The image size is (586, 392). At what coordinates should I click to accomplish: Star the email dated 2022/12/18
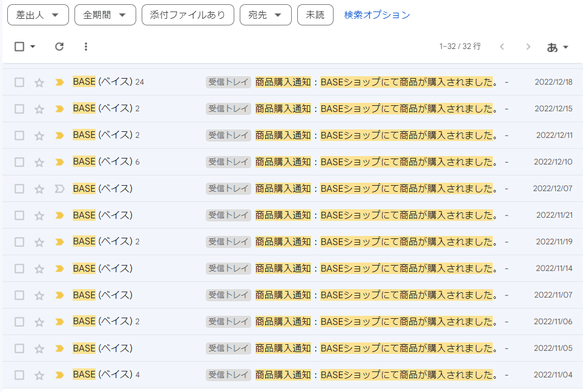pos(39,82)
